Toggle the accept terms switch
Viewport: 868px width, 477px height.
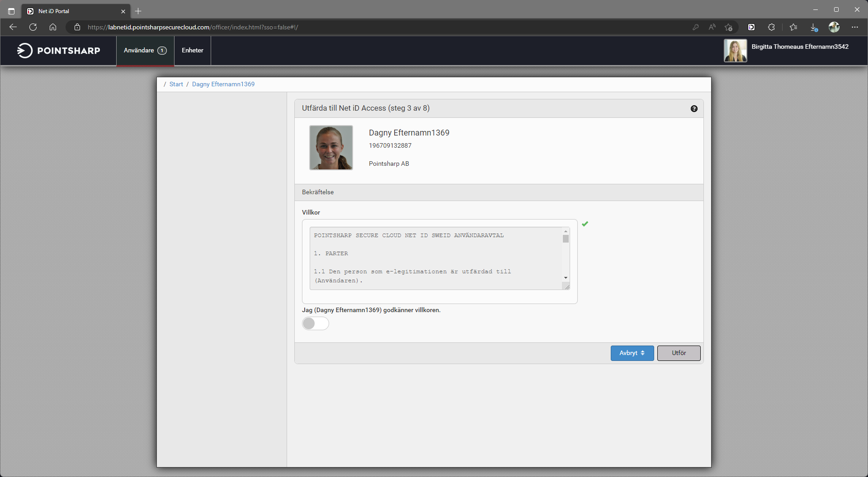click(316, 323)
